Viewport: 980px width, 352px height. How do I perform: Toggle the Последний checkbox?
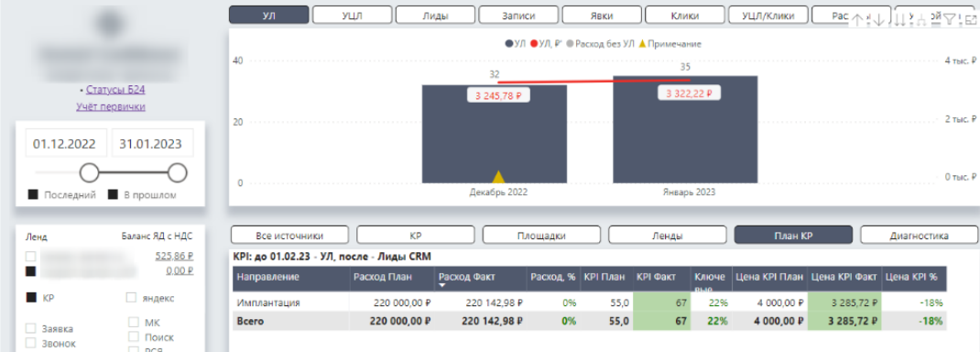(x=33, y=194)
